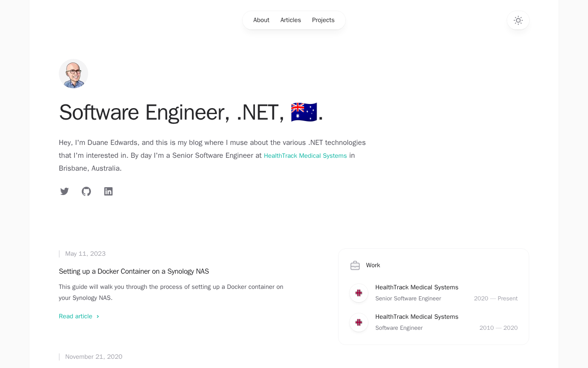The height and width of the screenshot is (368, 588).
Task: Toggle the light/dark theme sun button
Action: point(518,20)
